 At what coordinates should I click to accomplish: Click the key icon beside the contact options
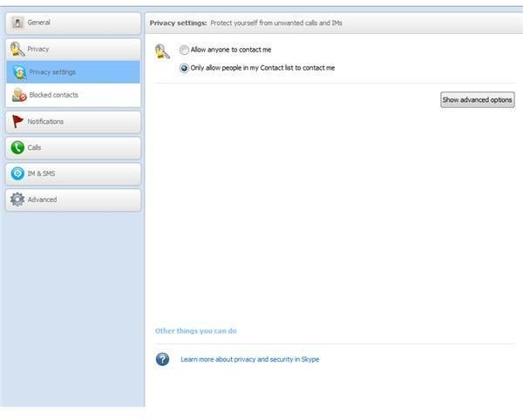click(162, 51)
